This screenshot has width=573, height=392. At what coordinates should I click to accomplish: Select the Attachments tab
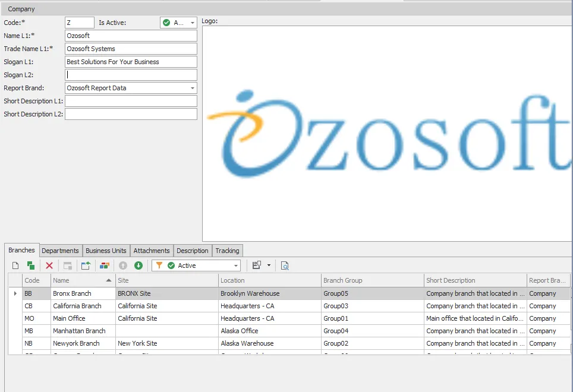pyautogui.click(x=152, y=251)
